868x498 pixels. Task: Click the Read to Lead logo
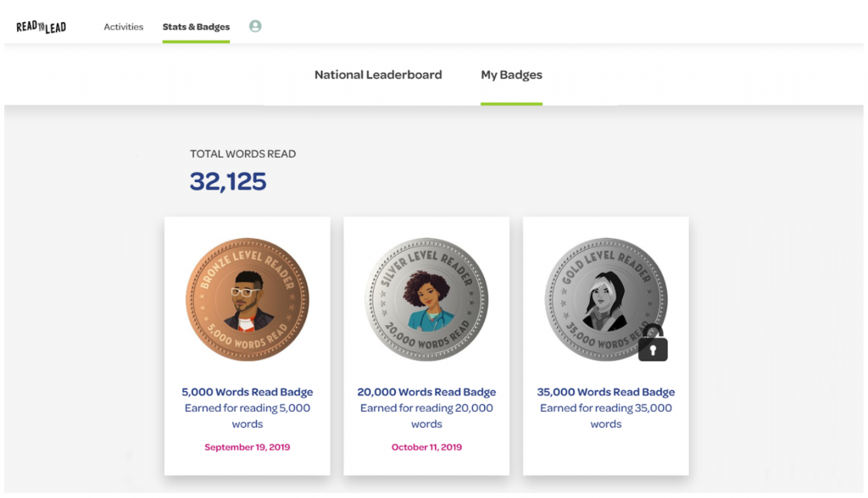pyautogui.click(x=42, y=26)
